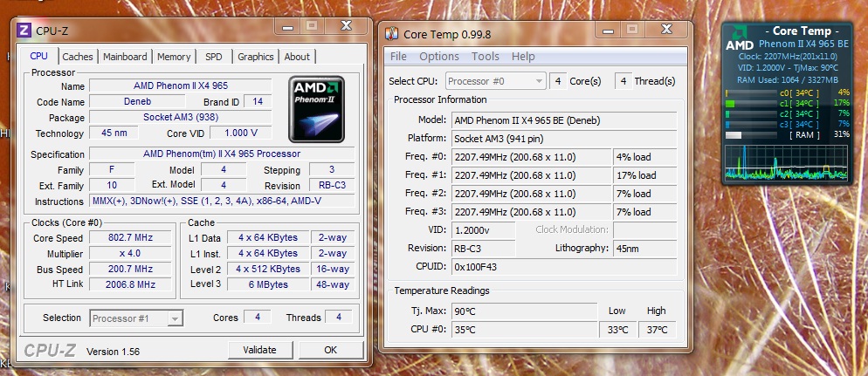Viewport: 868px width, 376px height.
Task: Click the AMD Phenom II logo in CPU-Z
Action: click(x=317, y=109)
